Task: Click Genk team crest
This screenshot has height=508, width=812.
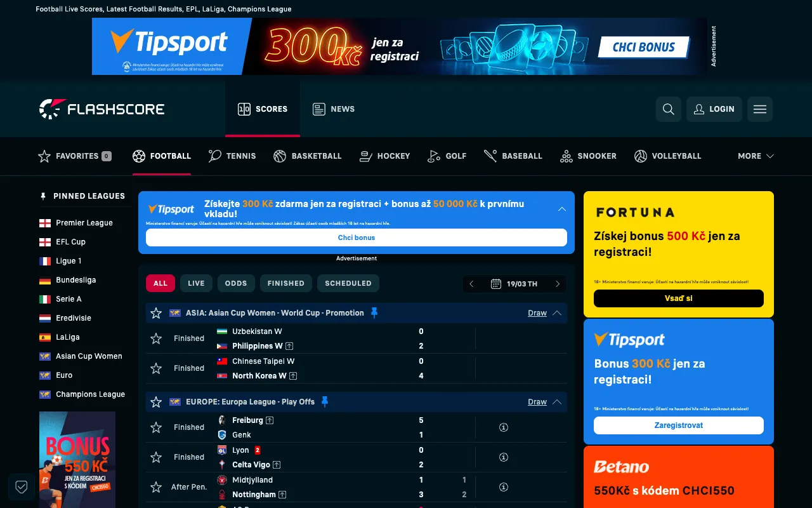Action: tap(222, 435)
